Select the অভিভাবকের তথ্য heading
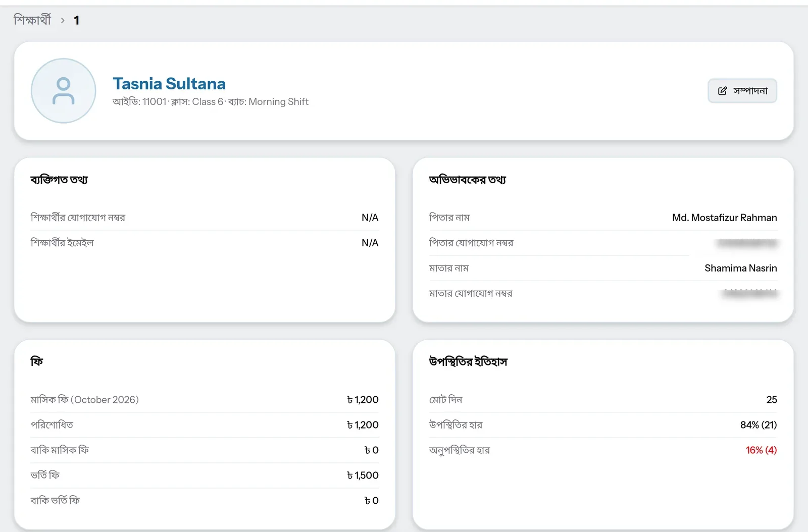Image resolution: width=808 pixels, height=532 pixels. pos(468,180)
